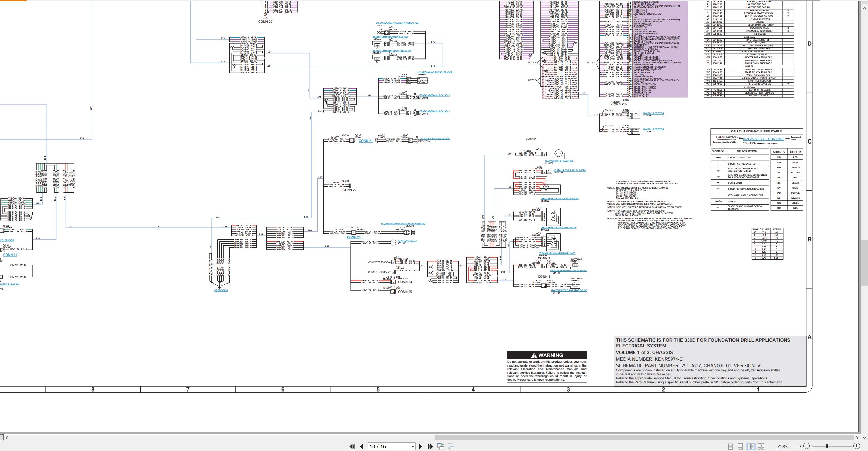Open the FORWARD WARNING HORN RH(HIGH) link

pos(403,224)
